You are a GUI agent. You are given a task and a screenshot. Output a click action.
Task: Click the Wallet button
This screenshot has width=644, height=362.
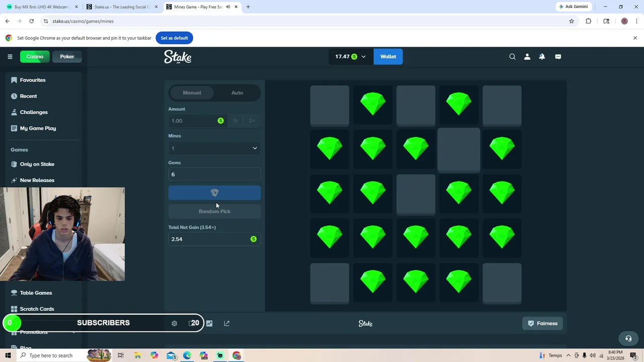pos(388,57)
